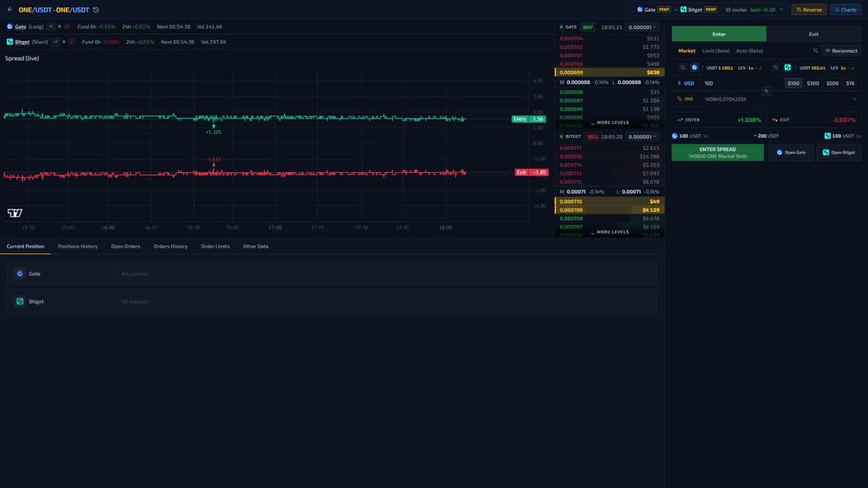Go back using the left arrow icon

tap(9, 9)
